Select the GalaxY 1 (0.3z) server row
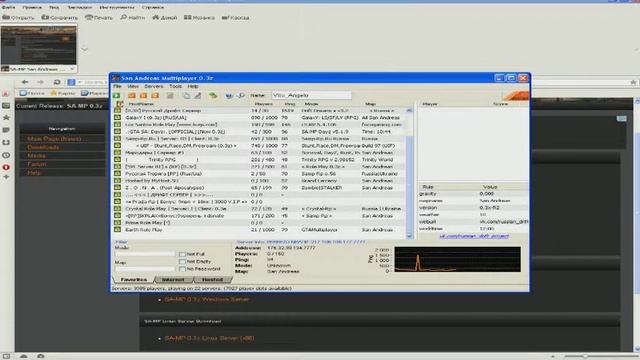The height and width of the screenshot is (360, 640). 260,118
